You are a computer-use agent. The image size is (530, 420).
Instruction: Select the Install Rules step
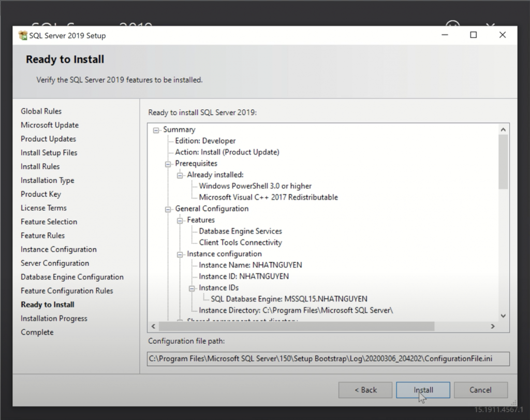pyautogui.click(x=40, y=167)
